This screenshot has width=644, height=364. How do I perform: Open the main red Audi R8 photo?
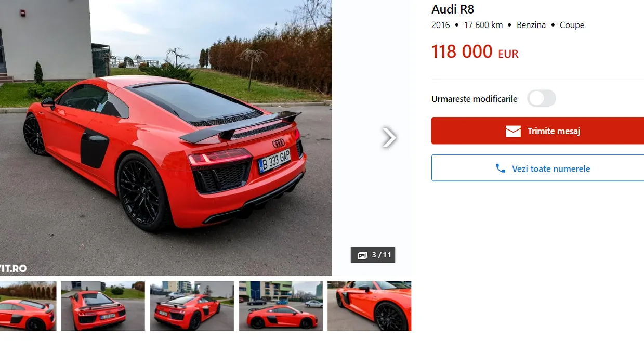click(x=166, y=138)
